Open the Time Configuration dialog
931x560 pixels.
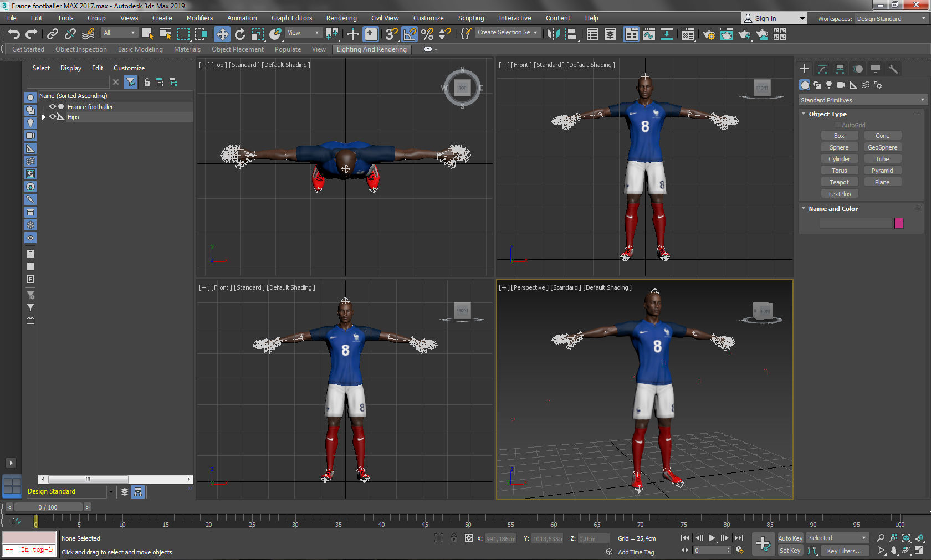(740, 550)
